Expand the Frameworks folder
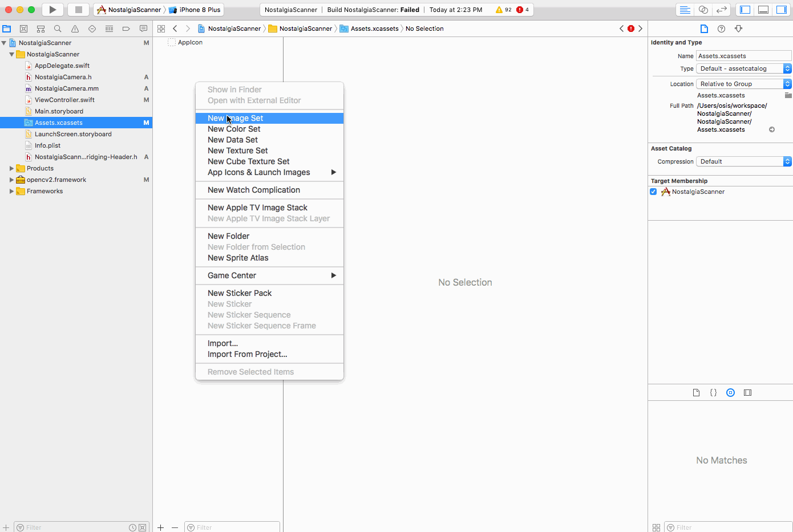793x532 pixels. click(11, 191)
